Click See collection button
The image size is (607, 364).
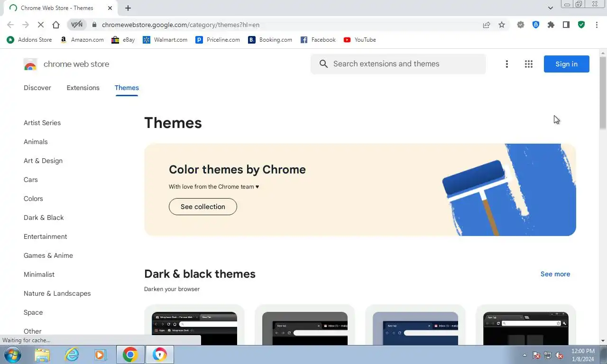tap(202, 207)
